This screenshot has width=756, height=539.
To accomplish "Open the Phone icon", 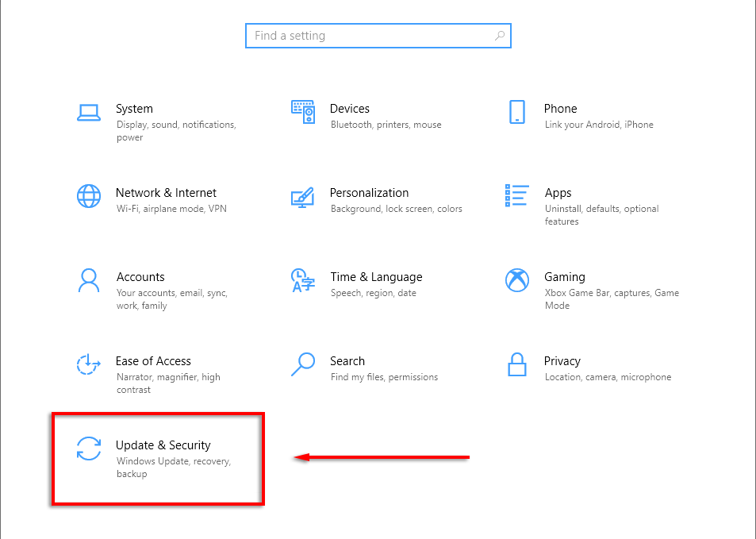I will [517, 112].
